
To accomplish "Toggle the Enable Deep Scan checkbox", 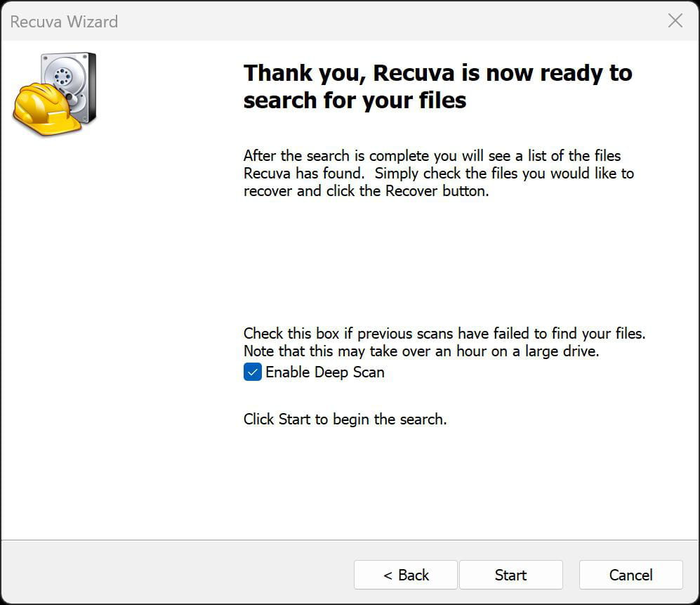I will [252, 372].
